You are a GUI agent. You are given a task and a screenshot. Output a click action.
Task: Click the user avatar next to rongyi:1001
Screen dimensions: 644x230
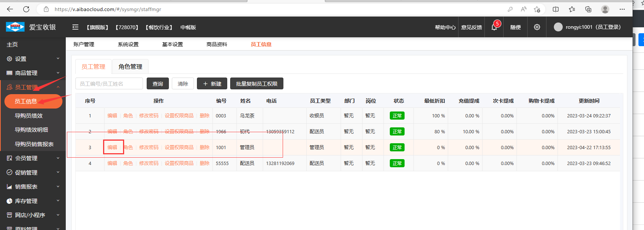tap(558, 27)
